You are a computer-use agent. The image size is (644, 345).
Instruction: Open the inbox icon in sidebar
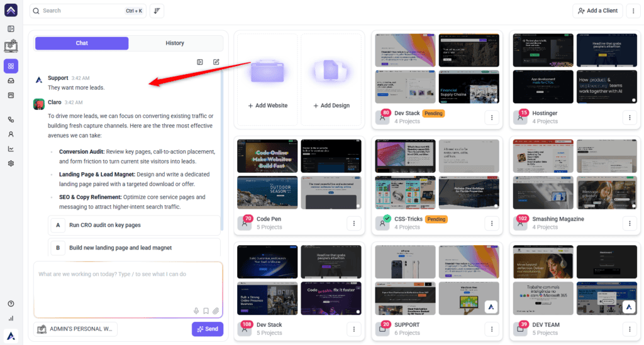[x=11, y=81]
